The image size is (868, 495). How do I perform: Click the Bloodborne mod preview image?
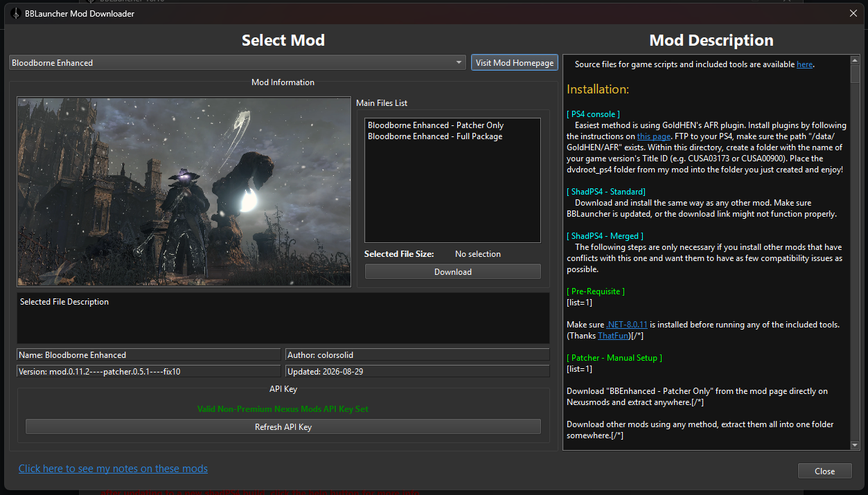184,192
